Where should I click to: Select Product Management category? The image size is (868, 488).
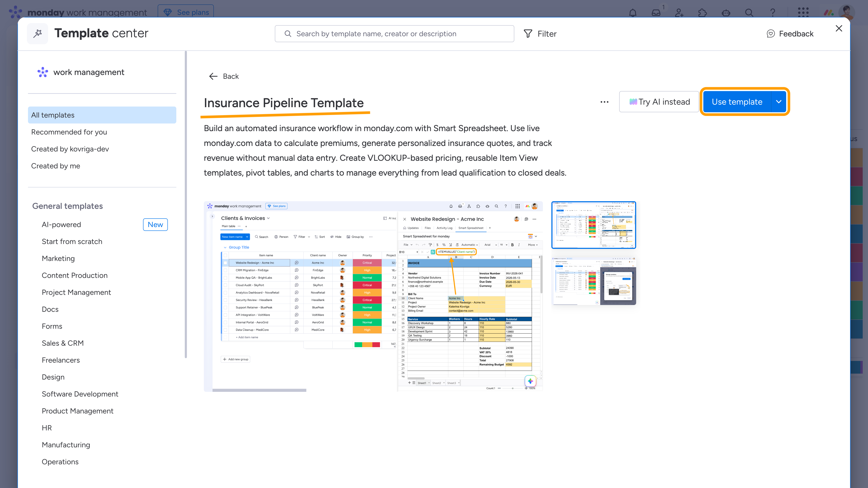78,411
